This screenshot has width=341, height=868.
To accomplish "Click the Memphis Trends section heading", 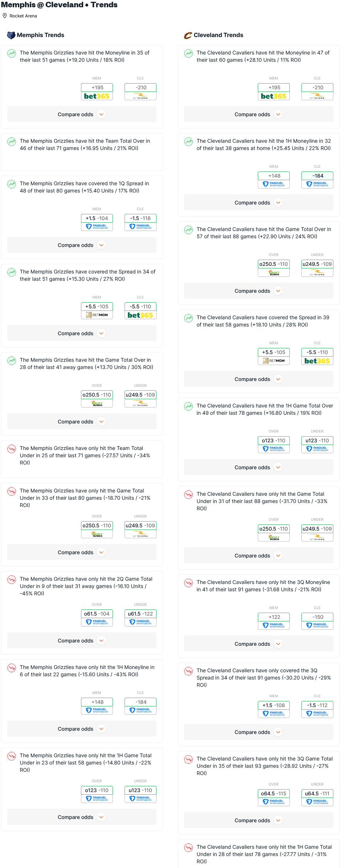I will (40, 35).
